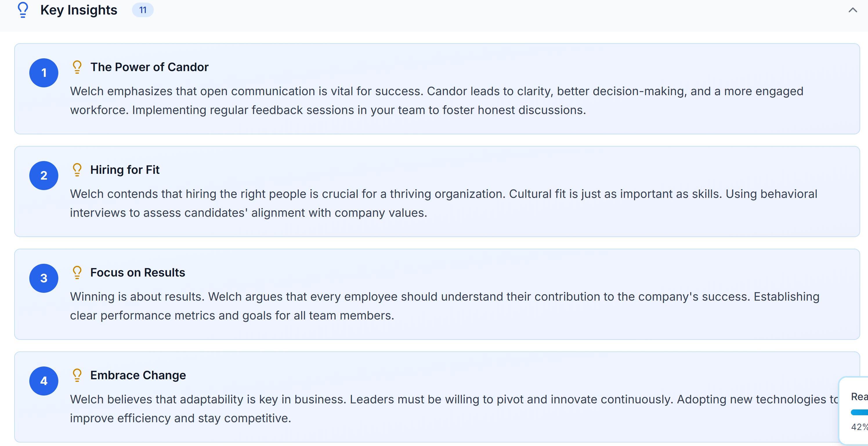The image size is (868, 446).
Task: Click number 1 circle badge
Action: click(44, 73)
